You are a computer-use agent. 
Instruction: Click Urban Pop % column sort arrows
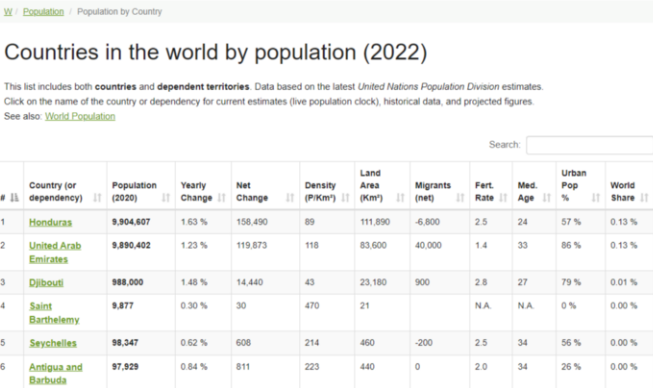pyautogui.click(x=596, y=197)
